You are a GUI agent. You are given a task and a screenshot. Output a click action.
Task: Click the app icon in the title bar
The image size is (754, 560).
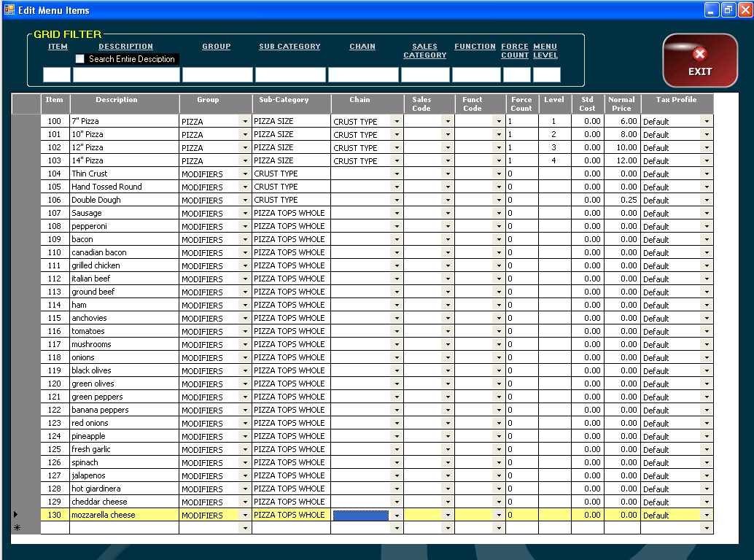click(x=9, y=10)
